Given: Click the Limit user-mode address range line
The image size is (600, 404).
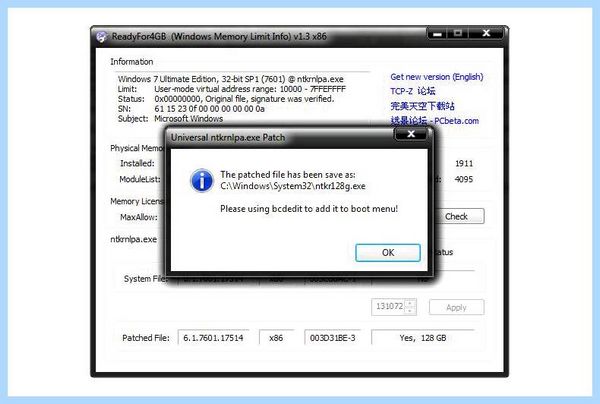Looking at the screenshot, I should pyautogui.click(x=232, y=89).
